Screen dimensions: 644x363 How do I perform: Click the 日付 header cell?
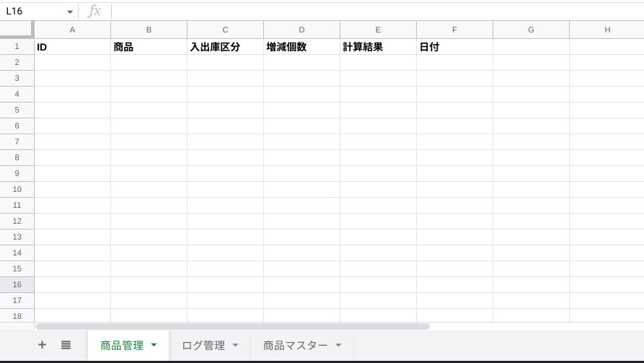[x=454, y=47]
